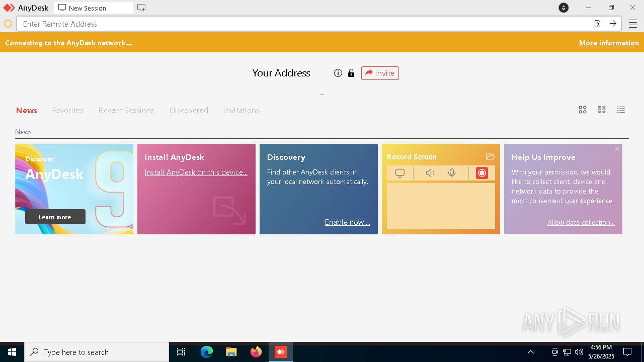Click the meet now tray icon

tap(555, 352)
